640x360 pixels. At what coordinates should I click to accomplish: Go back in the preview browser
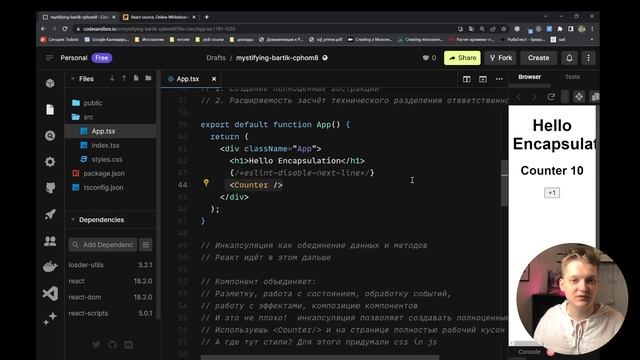coord(519,97)
